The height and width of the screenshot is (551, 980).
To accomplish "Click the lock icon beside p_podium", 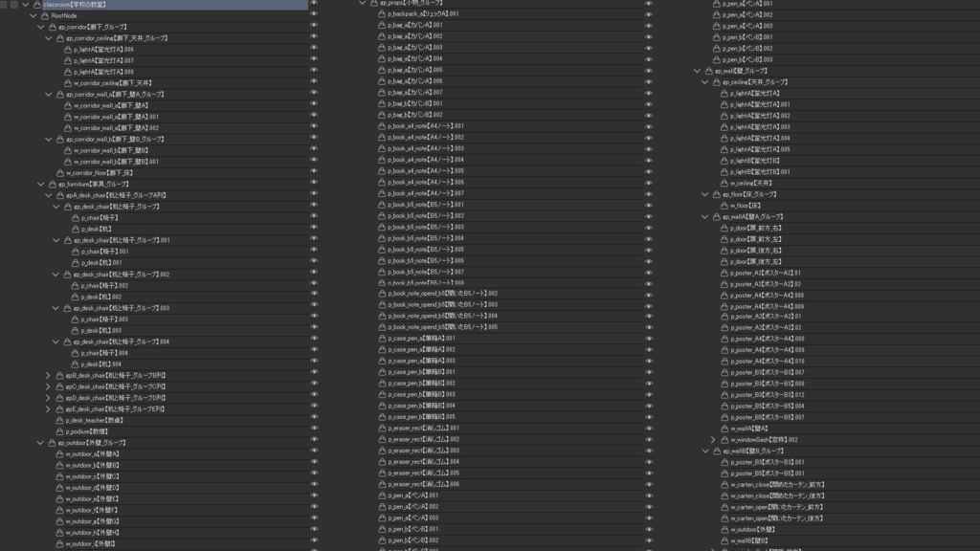I will tap(59, 431).
